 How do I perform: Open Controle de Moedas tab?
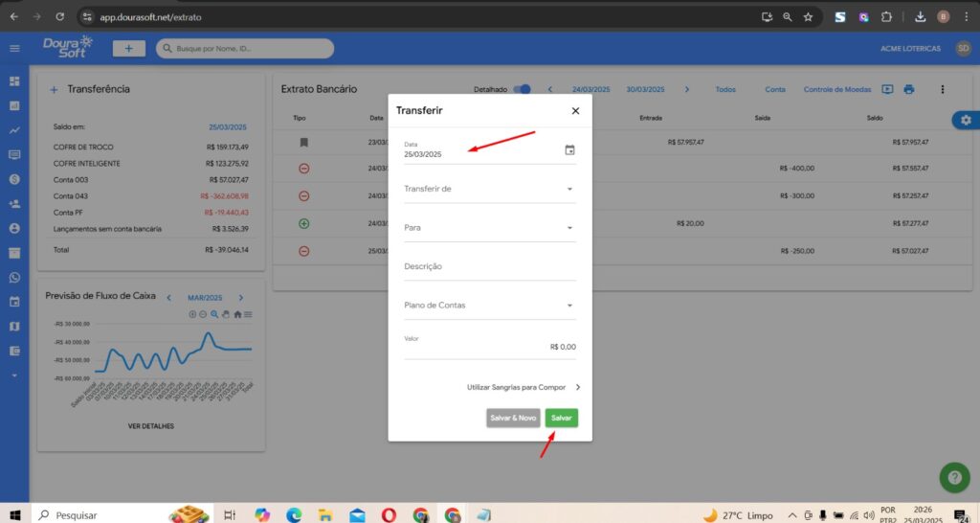(836, 89)
